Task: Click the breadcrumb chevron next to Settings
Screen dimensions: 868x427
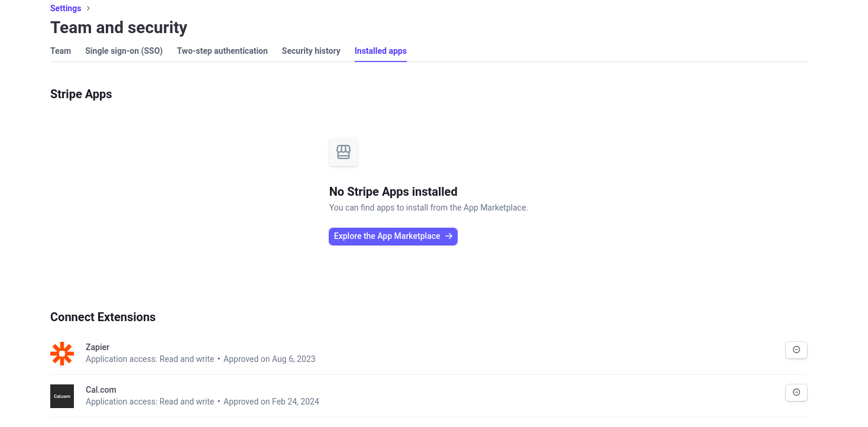Action: point(89,8)
